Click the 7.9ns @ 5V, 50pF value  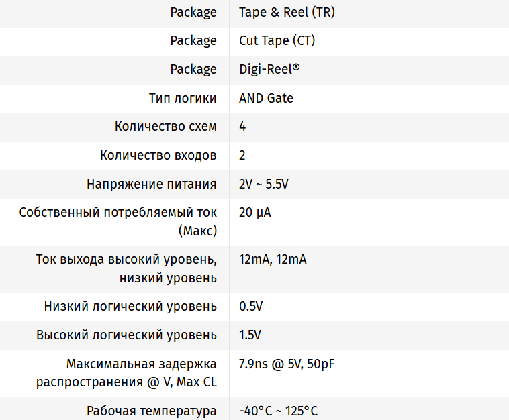[287, 364]
